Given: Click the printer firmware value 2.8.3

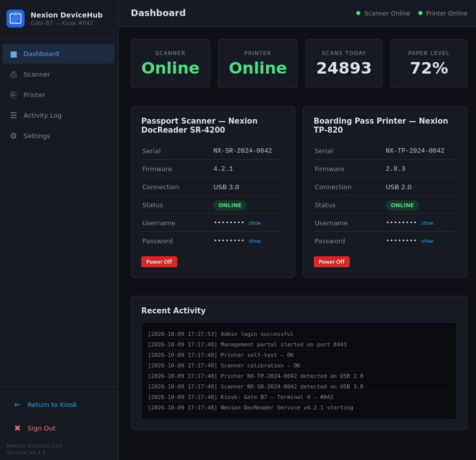Looking at the screenshot, I should pos(395,169).
